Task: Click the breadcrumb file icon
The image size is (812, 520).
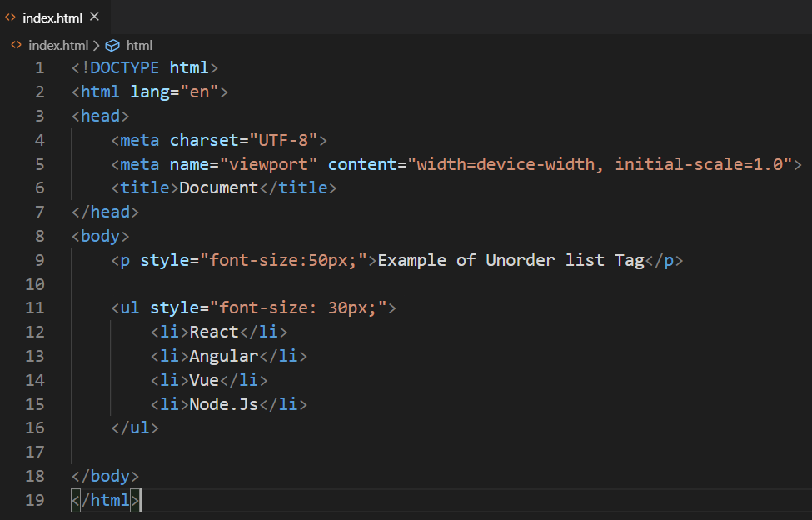Action: [16, 45]
